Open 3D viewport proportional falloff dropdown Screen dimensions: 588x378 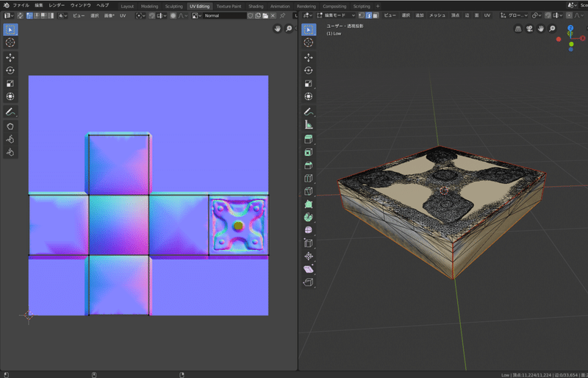578,15
